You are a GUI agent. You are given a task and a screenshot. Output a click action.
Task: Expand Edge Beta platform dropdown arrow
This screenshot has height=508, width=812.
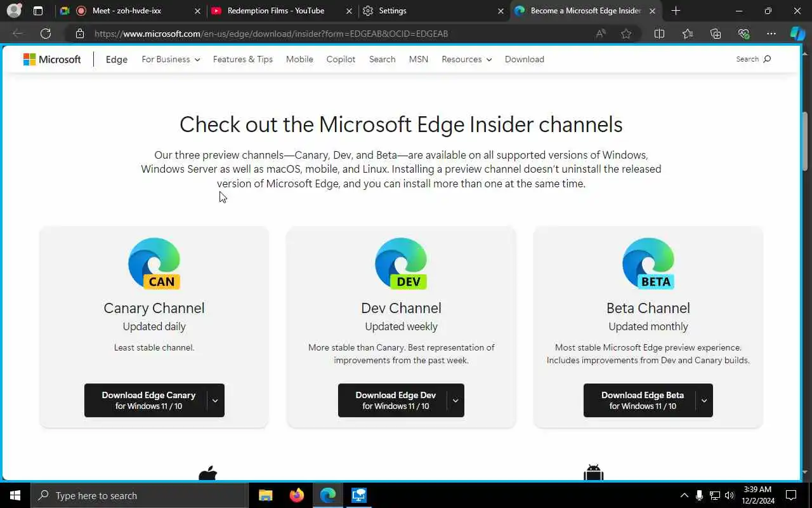pyautogui.click(x=704, y=401)
